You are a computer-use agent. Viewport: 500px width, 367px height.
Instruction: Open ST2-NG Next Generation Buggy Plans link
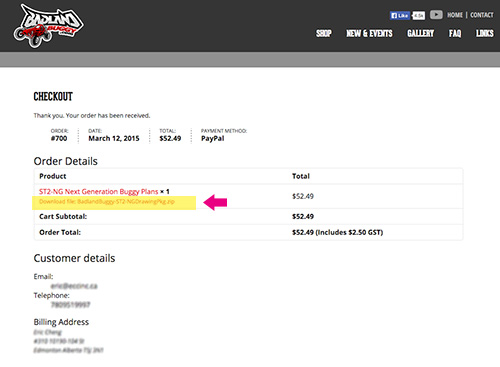pyautogui.click(x=99, y=192)
